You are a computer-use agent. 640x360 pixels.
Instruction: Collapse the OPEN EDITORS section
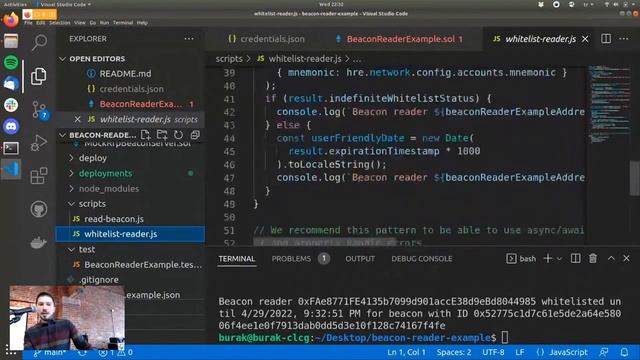click(62, 59)
